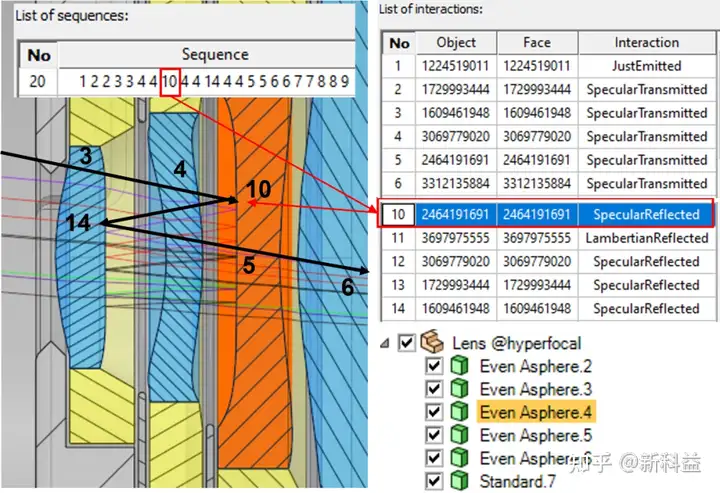The height and width of the screenshot is (493, 720).
Task: Uncheck Even Asphere.5 checkbox
Action: tap(433, 434)
